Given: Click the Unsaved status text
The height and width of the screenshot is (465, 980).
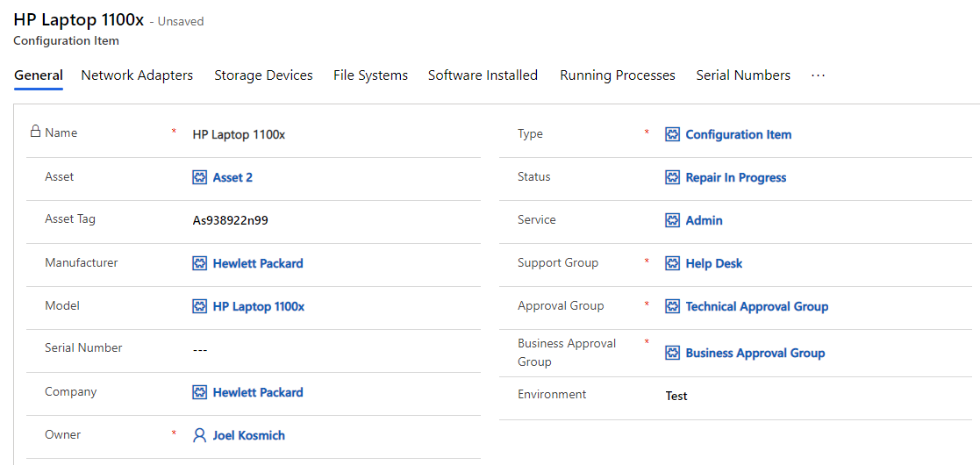Looking at the screenshot, I should coord(180,22).
